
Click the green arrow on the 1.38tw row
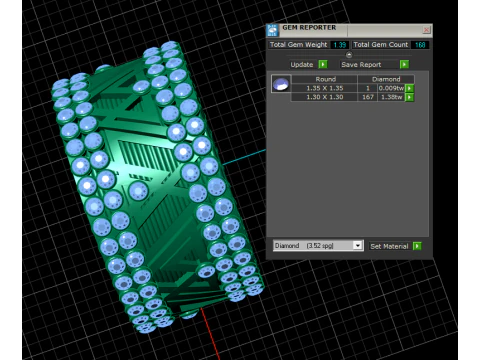click(409, 97)
